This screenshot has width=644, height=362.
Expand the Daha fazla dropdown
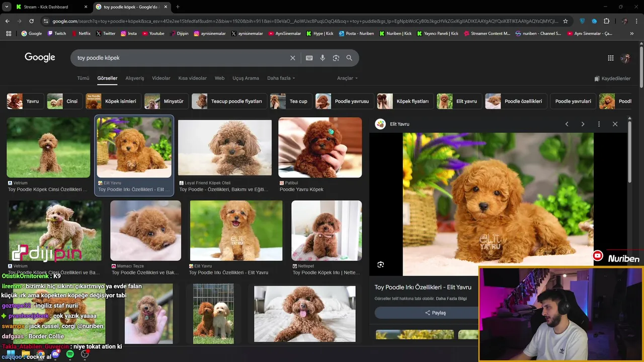pos(281,78)
